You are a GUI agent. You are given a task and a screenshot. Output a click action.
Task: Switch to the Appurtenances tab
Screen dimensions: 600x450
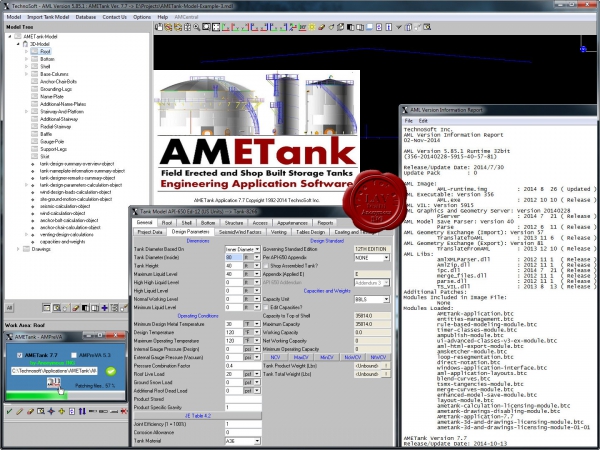tap(292, 223)
